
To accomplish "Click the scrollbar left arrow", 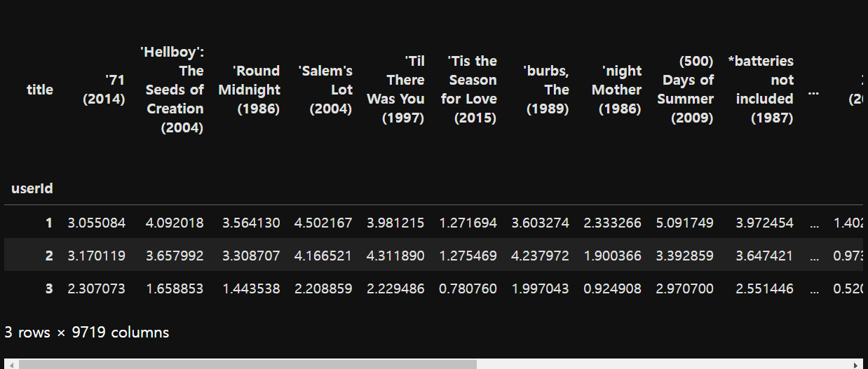I will [10, 365].
